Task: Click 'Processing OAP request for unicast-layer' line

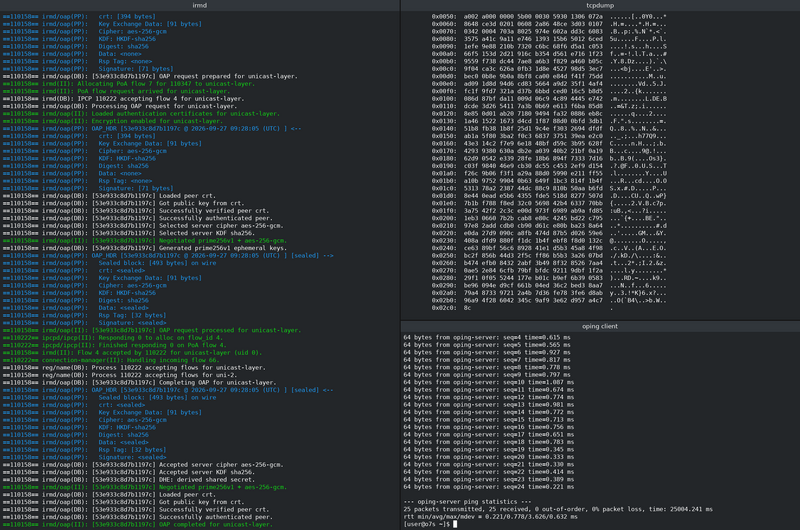Action: (120, 106)
